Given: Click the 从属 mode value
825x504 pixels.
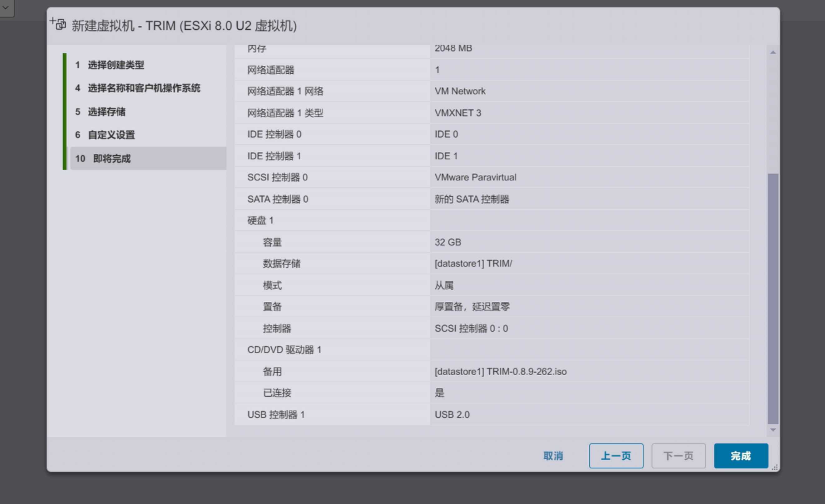Looking at the screenshot, I should [444, 285].
